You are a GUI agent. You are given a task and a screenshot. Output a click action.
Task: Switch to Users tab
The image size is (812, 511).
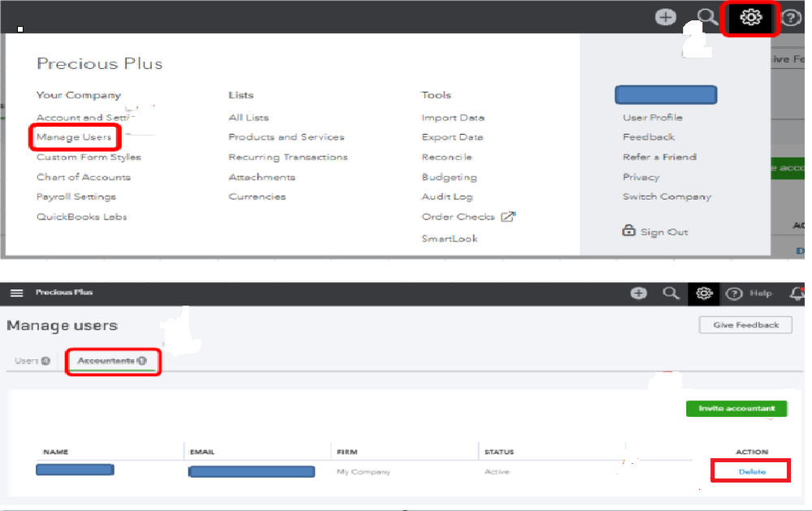click(x=33, y=361)
